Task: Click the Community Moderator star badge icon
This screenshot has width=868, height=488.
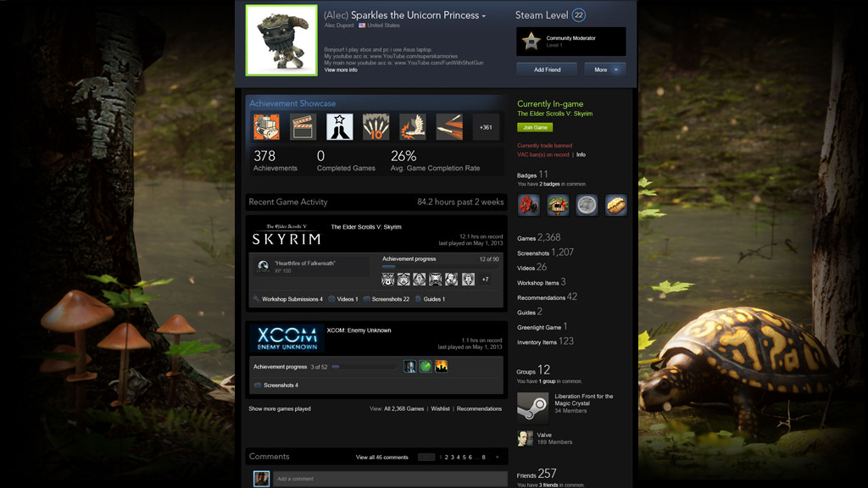Action: click(x=531, y=41)
